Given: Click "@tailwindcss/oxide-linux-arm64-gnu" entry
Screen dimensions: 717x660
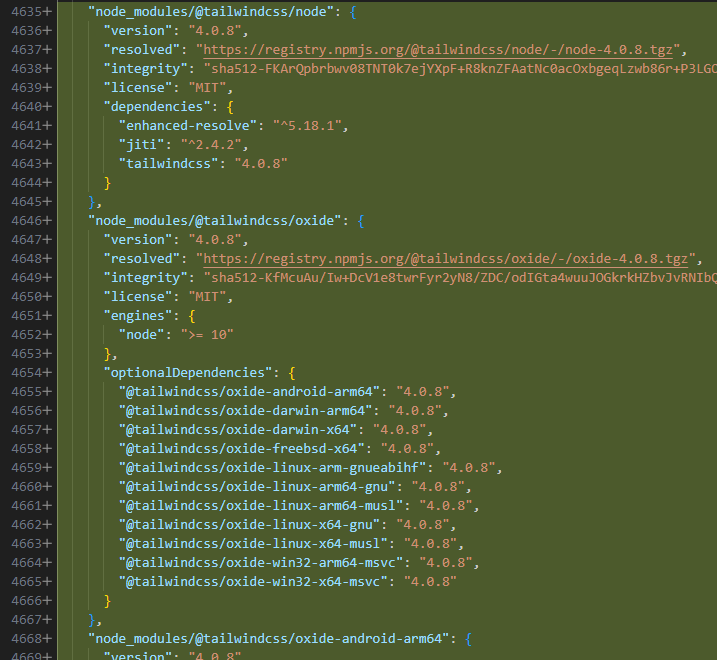Looking at the screenshot, I should (x=257, y=486).
